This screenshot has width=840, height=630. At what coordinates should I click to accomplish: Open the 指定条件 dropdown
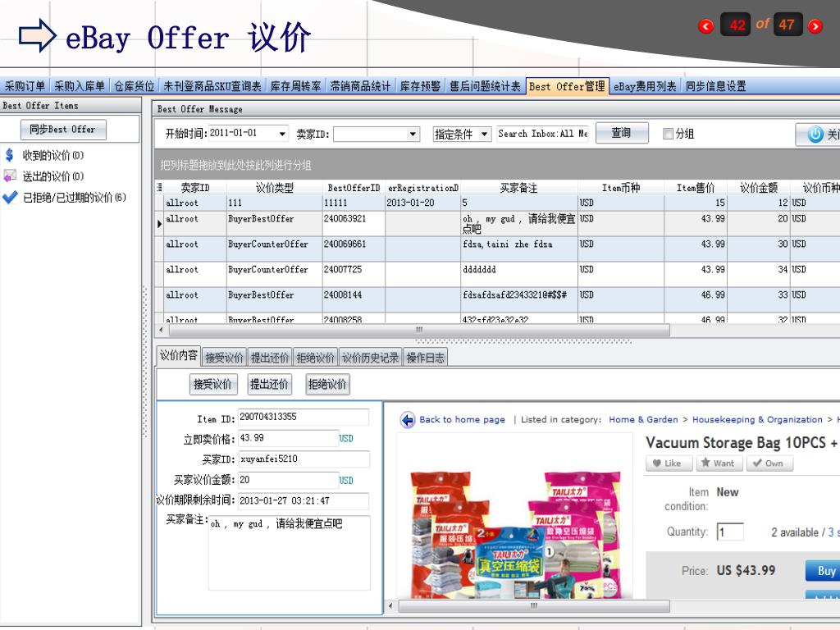(x=484, y=134)
